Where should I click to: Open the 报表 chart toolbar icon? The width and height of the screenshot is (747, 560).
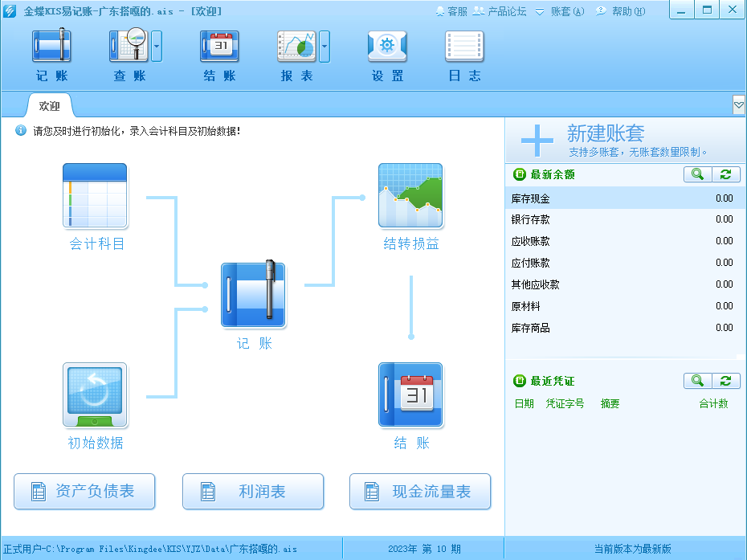coord(296,46)
